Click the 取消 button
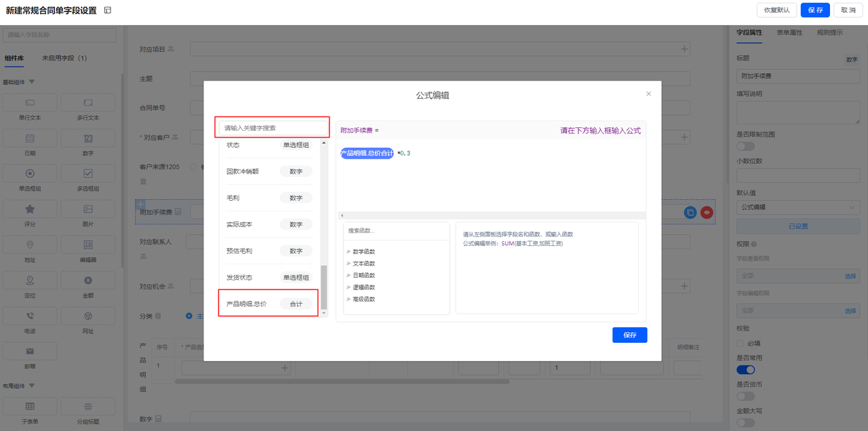The height and width of the screenshot is (431, 868). coord(848,10)
